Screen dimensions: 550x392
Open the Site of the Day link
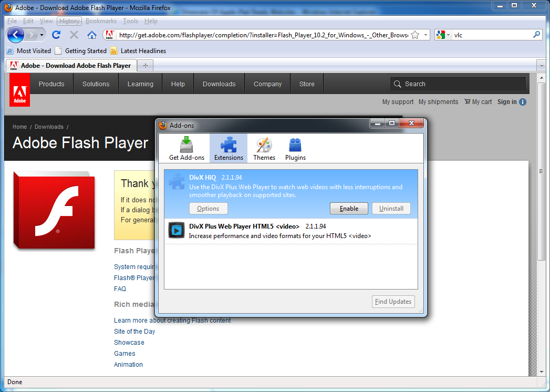coord(134,331)
